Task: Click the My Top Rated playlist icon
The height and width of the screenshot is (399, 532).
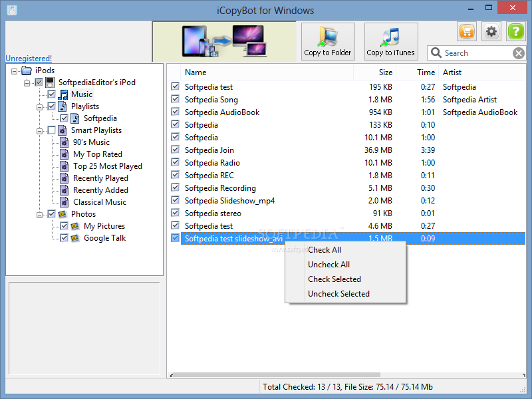Action: click(64, 154)
